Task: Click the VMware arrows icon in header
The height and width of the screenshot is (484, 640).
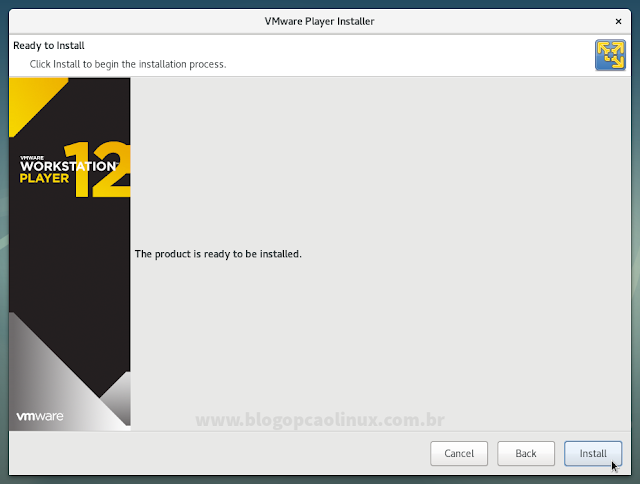Action: [610, 55]
